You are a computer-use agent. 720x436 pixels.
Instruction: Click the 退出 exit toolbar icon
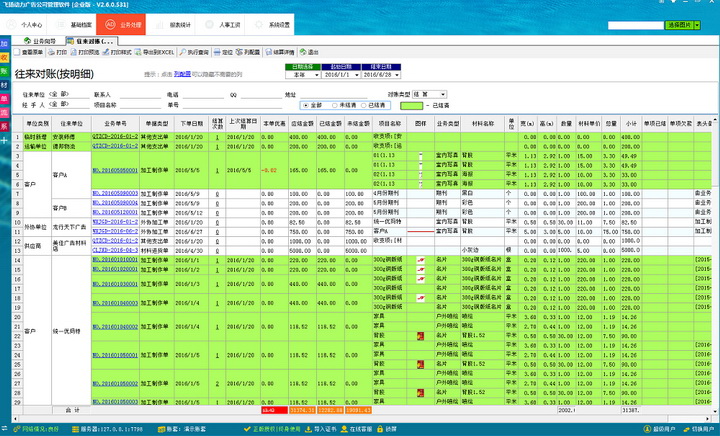(x=311, y=51)
